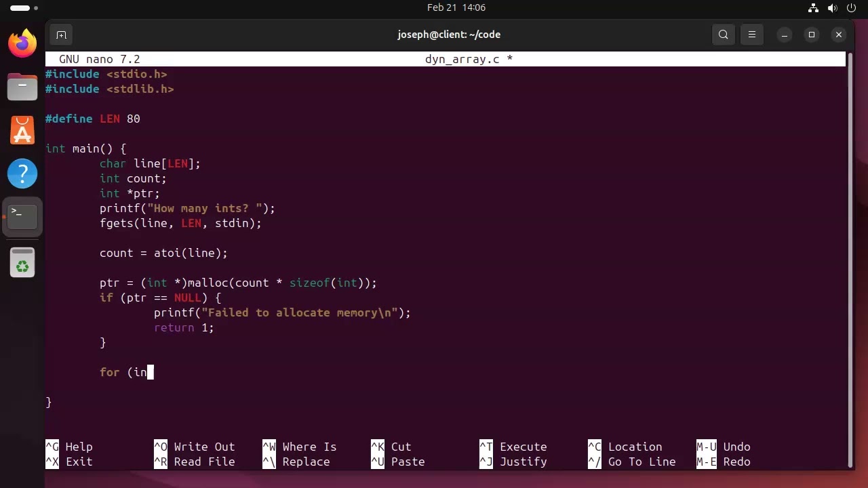Click the fgets(line, LEN, stdin); line

(181, 223)
